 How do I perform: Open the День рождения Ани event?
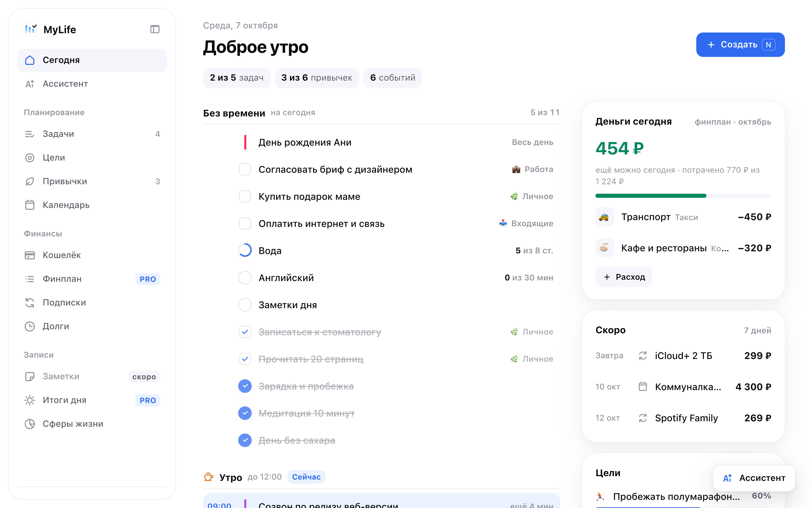381,142
